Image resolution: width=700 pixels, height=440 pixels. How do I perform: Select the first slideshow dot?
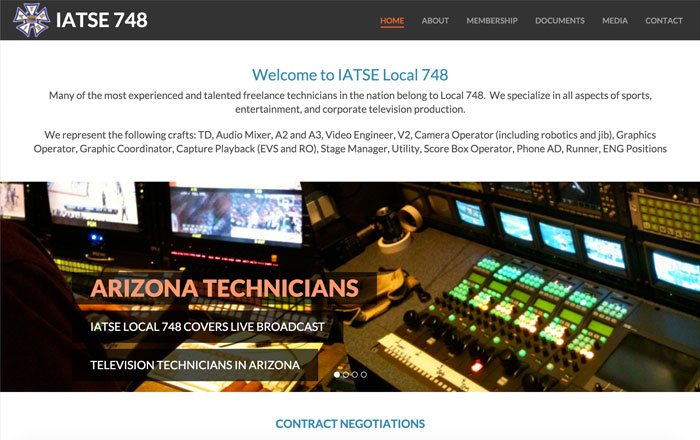337,374
